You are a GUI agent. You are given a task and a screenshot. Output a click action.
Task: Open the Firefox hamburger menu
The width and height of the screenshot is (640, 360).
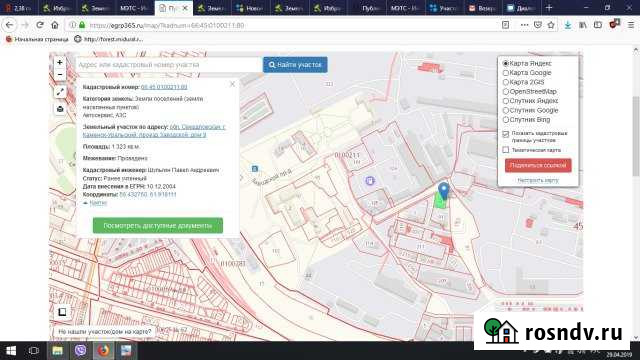[x=631, y=25]
